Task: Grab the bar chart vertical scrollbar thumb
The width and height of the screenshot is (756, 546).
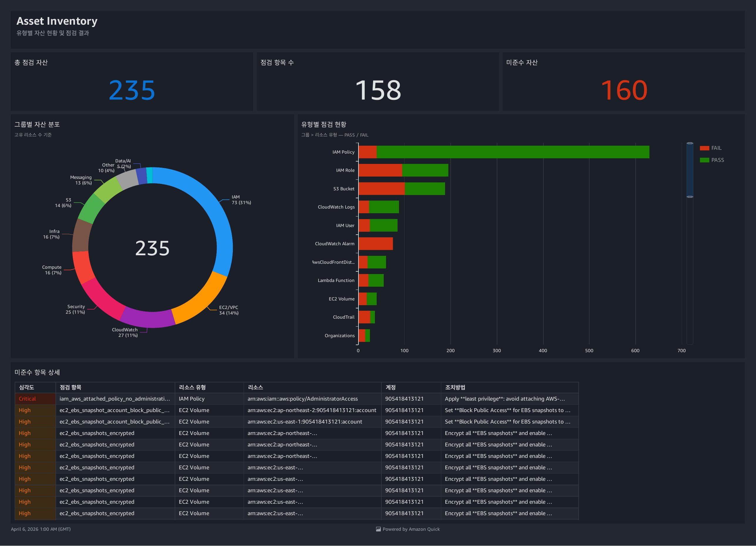Action: [690, 170]
